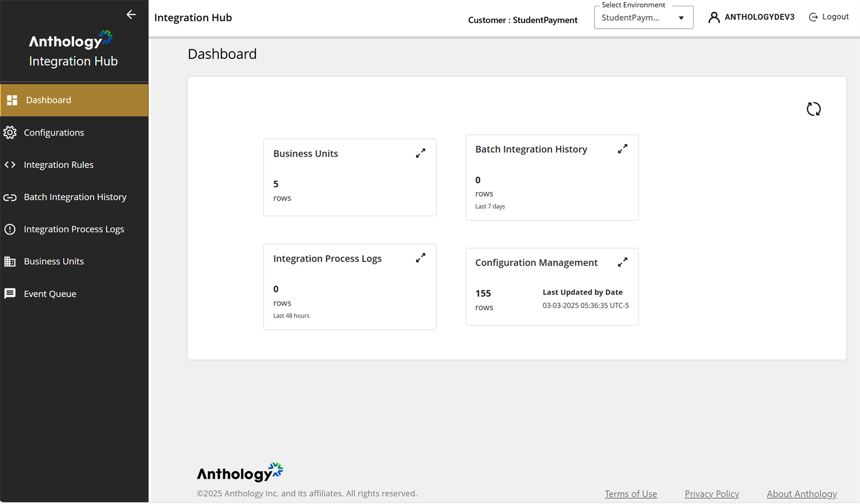The height and width of the screenshot is (504, 860).
Task: Expand the Integration Process Logs card
Action: pyautogui.click(x=421, y=258)
